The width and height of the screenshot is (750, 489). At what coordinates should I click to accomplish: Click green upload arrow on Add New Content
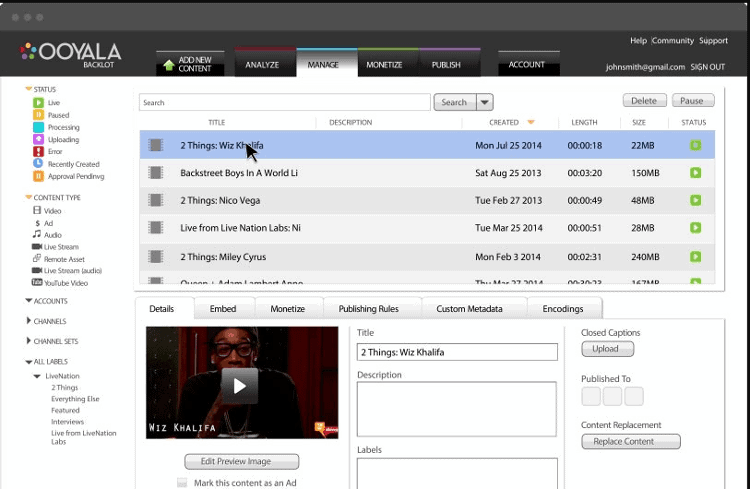(x=168, y=65)
